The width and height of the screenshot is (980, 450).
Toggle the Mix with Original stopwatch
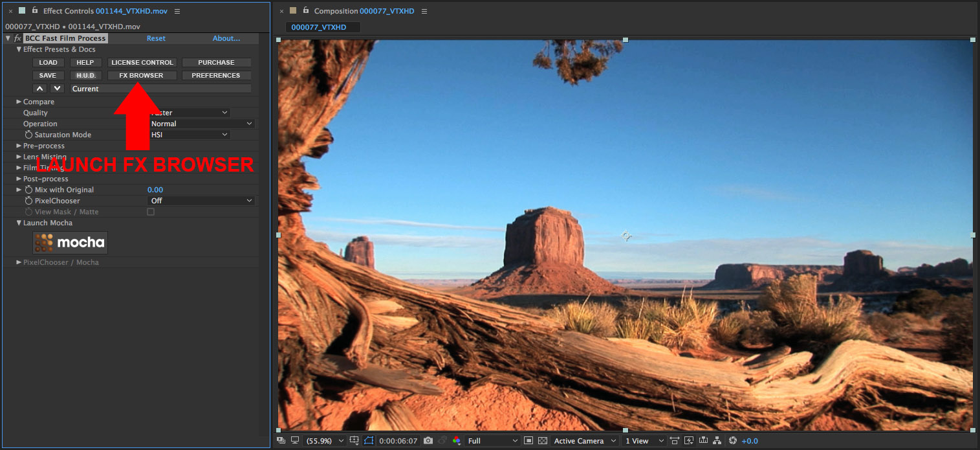tap(28, 190)
